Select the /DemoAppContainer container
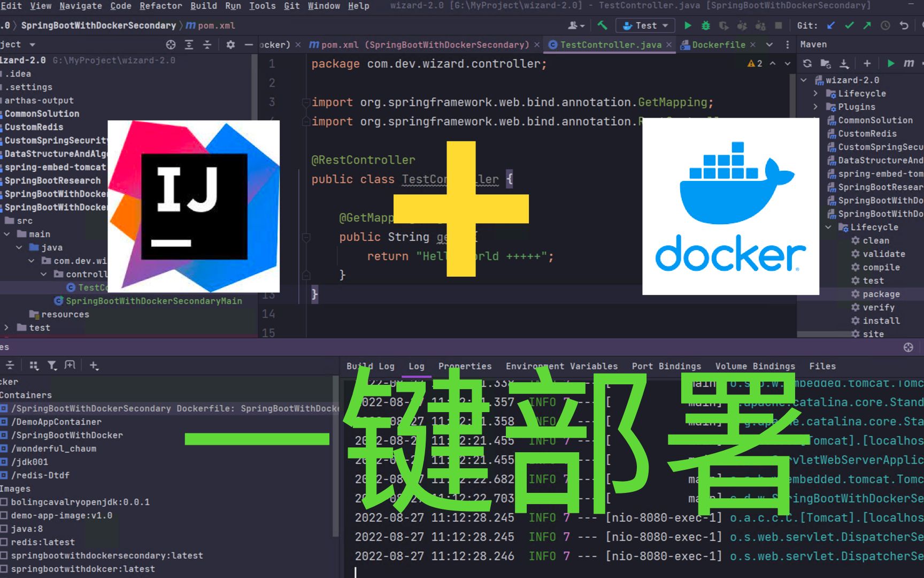The width and height of the screenshot is (924, 578). coord(56,422)
